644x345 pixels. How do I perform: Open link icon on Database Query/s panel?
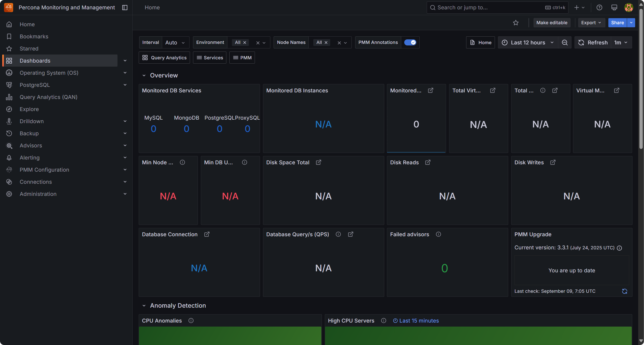pos(350,234)
